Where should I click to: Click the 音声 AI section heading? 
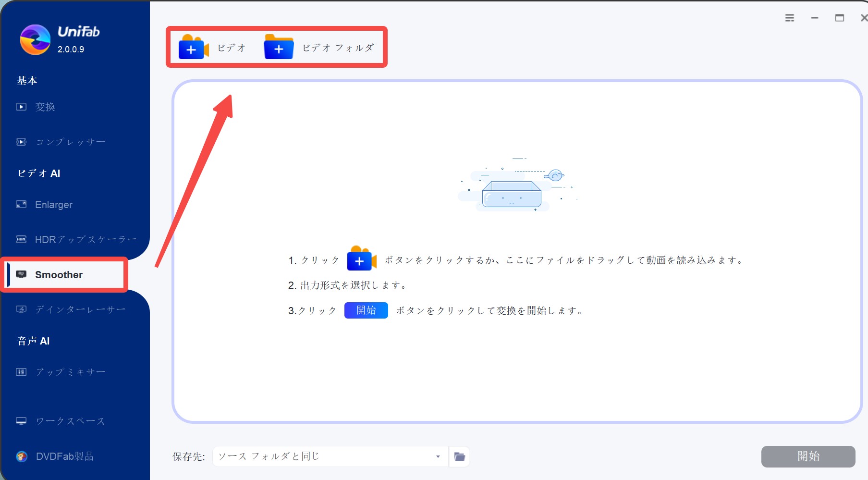point(33,341)
